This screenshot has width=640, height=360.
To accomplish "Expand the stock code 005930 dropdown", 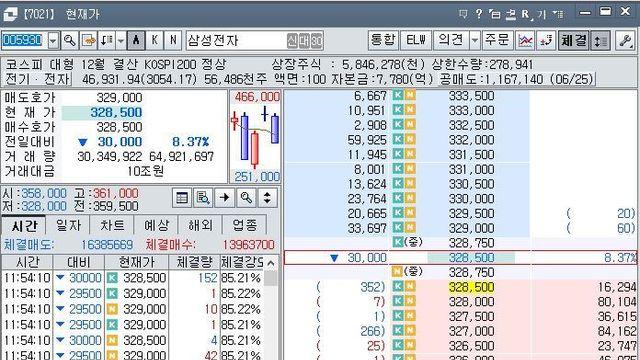I will click(x=53, y=40).
